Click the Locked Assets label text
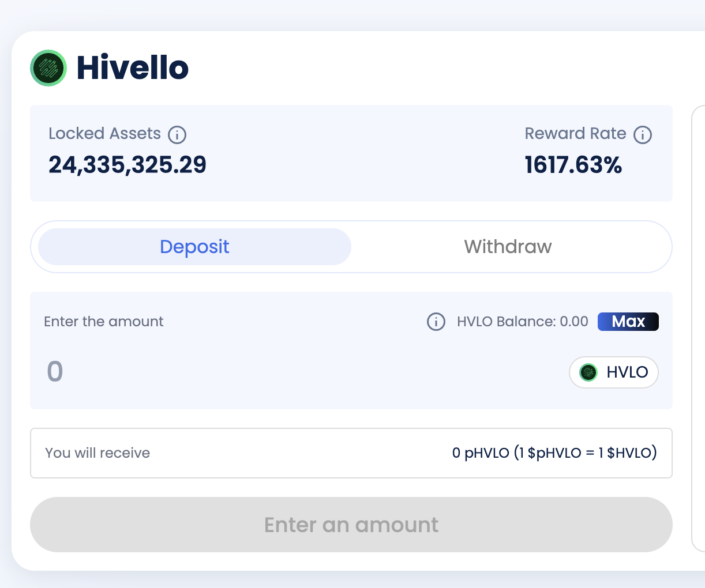Viewport: 705px width, 588px height. [105, 134]
